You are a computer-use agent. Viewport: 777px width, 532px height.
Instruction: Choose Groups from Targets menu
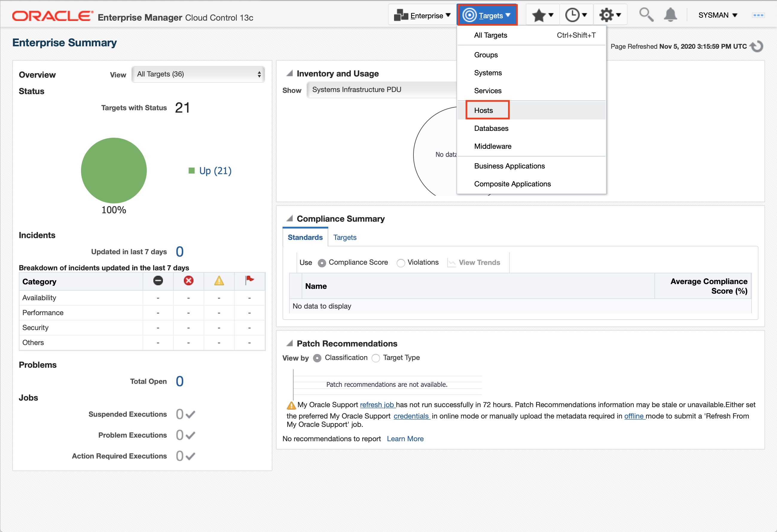pos(531,55)
